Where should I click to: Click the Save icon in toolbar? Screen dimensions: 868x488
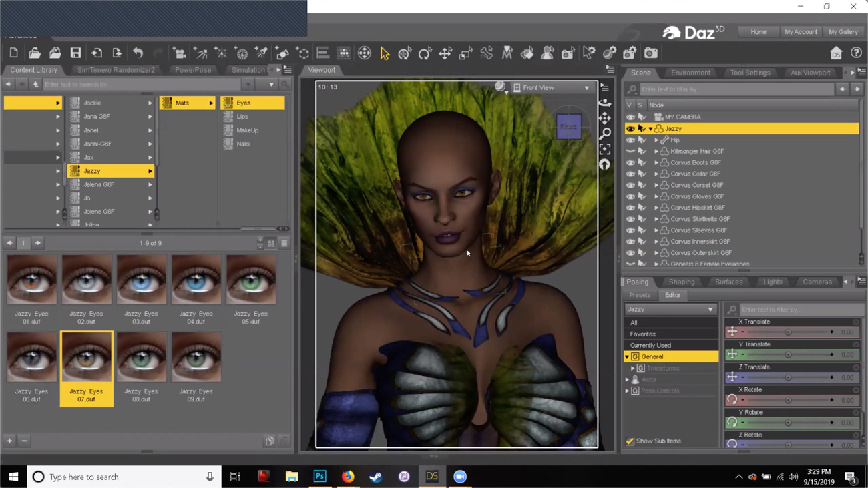(x=75, y=53)
